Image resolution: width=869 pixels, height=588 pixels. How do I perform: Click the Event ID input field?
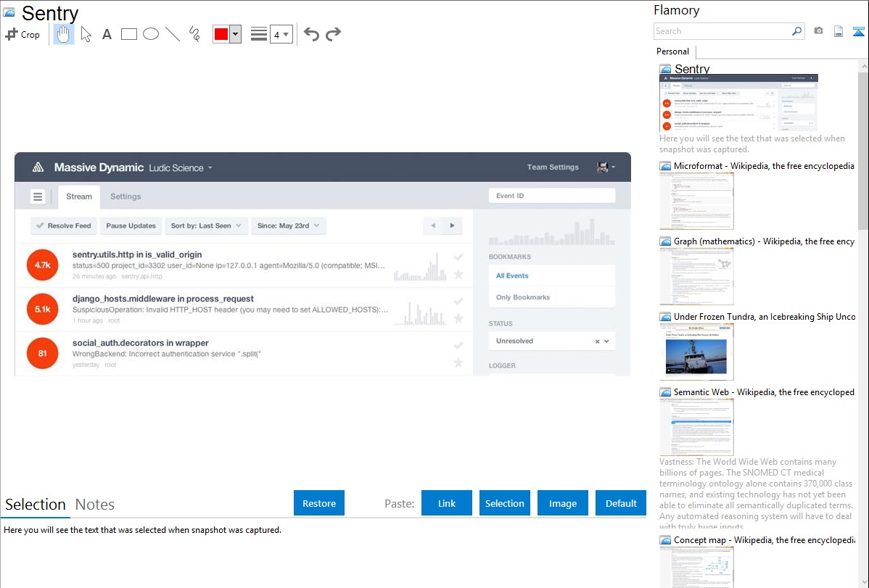(x=552, y=196)
